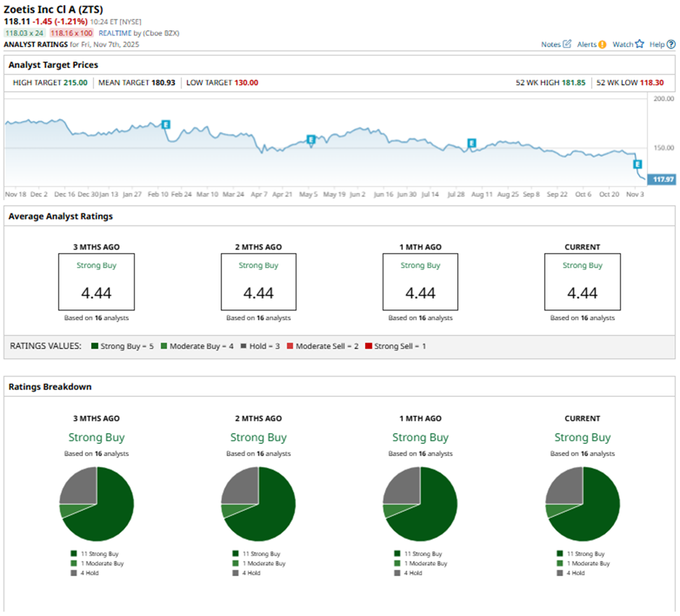Image resolution: width=680 pixels, height=616 pixels.
Task: Click the Help link text
Action: 657,44
